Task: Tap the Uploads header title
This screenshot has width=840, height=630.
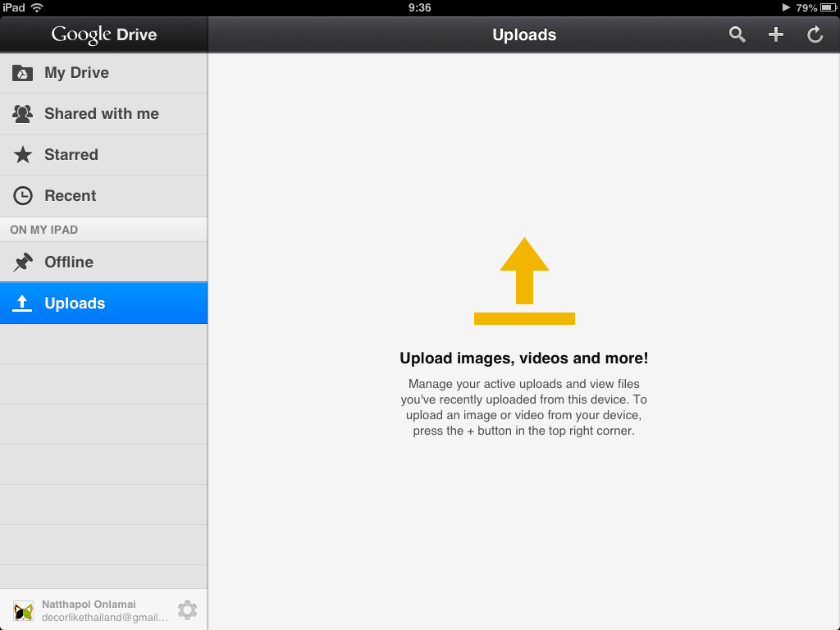Action: pyautogui.click(x=524, y=34)
